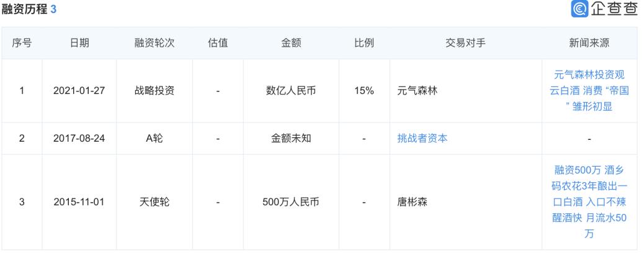Open the 挑战者资本 investor link

click(423, 138)
